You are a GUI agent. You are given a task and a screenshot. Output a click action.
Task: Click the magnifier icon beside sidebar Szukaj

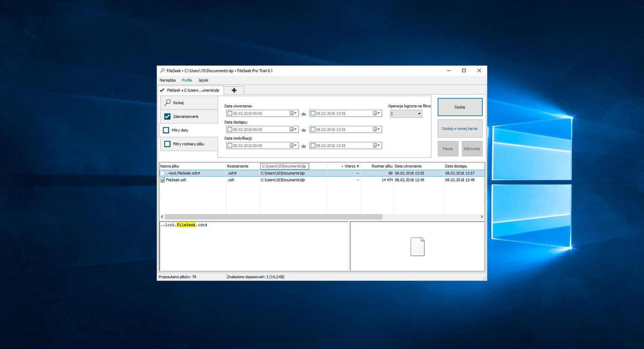(x=168, y=102)
